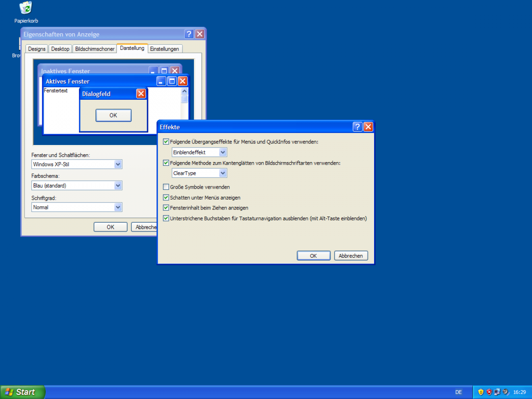Uncheck Fensterinhalt beim Ziehen anzeigen
Screen dimensions: 532x399
coord(166,208)
